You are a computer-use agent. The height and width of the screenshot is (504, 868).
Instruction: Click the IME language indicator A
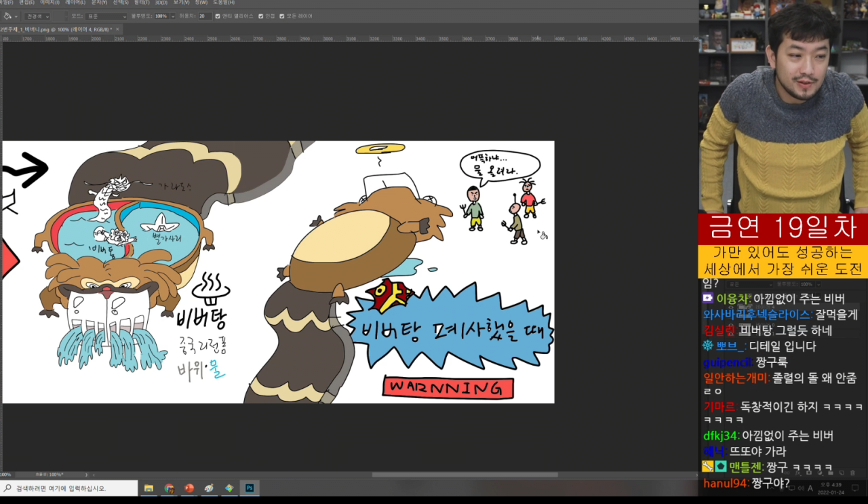[810, 488]
